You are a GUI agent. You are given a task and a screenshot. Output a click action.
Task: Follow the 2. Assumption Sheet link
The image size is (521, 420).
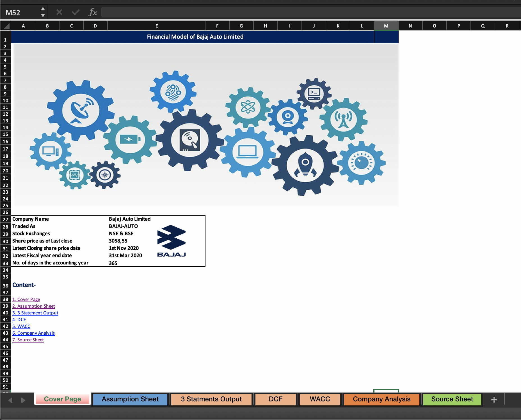pos(34,306)
